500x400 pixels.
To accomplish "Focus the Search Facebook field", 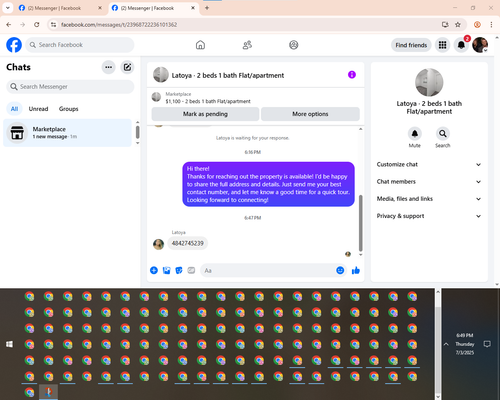I will point(80,45).
